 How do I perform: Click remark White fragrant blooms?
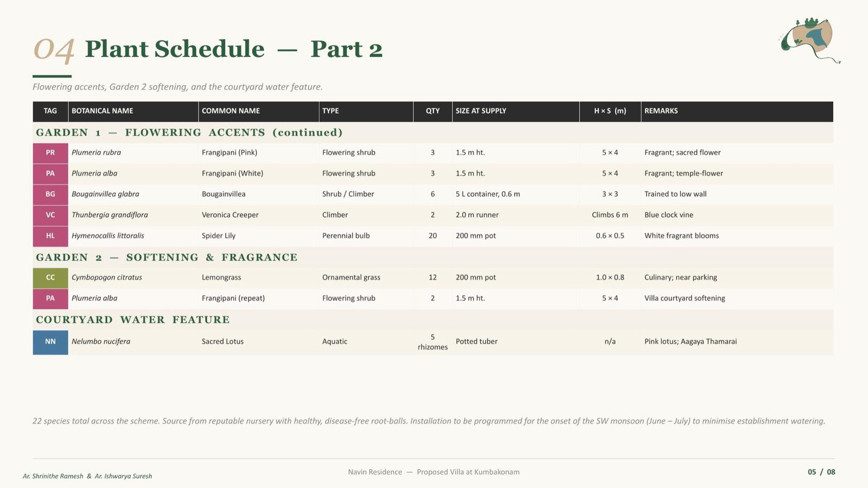pyautogui.click(x=681, y=236)
